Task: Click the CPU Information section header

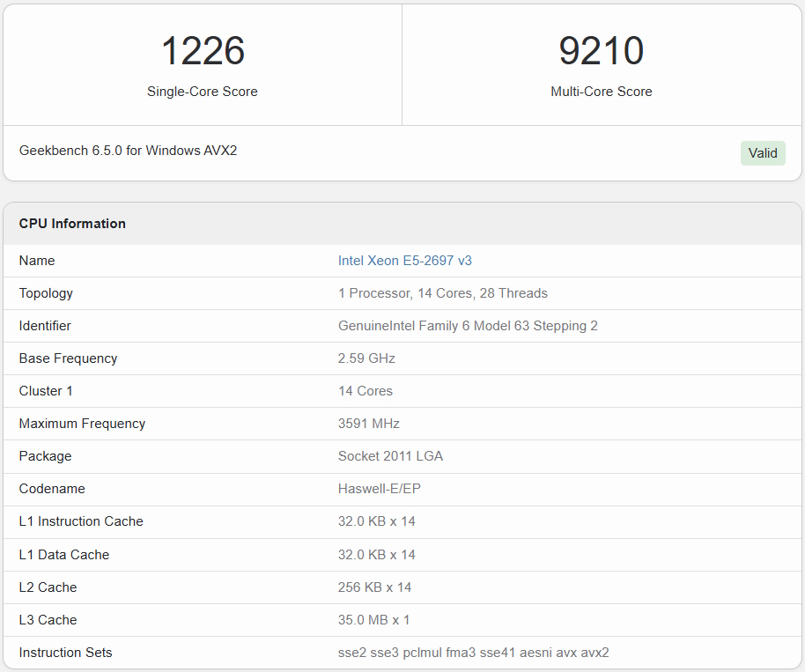Action: click(72, 224)
